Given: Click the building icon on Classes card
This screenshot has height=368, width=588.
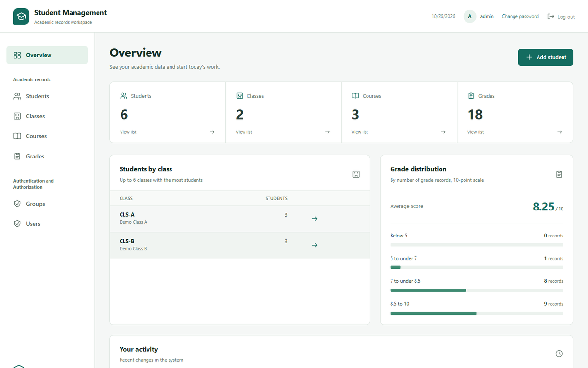Looking at the screenshot, I should click(x=240, y=96).
